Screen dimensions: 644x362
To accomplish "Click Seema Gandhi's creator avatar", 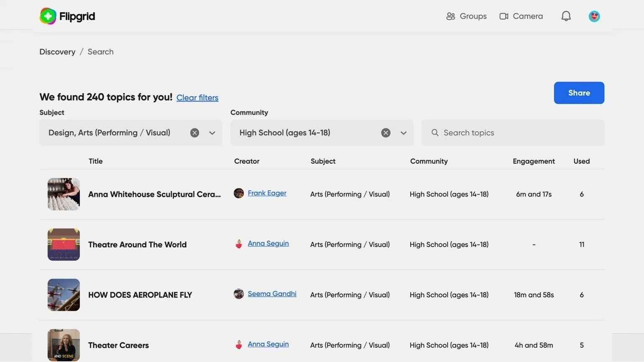I will tap(239, 294).
